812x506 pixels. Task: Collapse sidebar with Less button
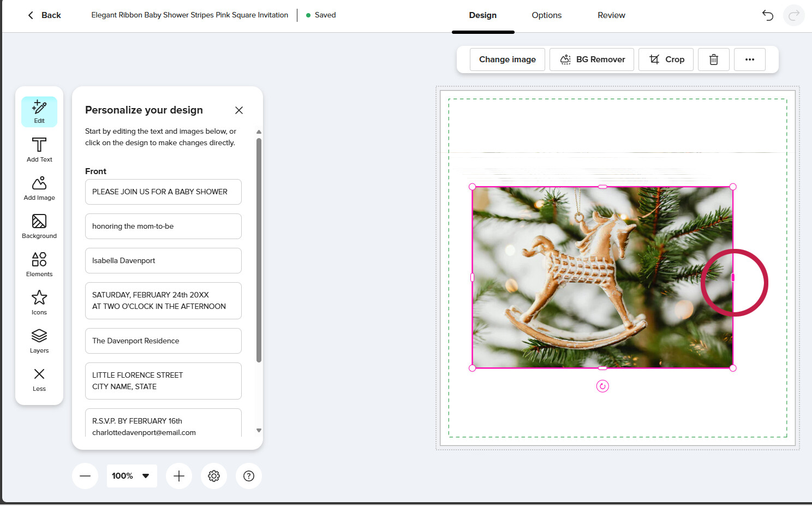[x=39, y=379]
